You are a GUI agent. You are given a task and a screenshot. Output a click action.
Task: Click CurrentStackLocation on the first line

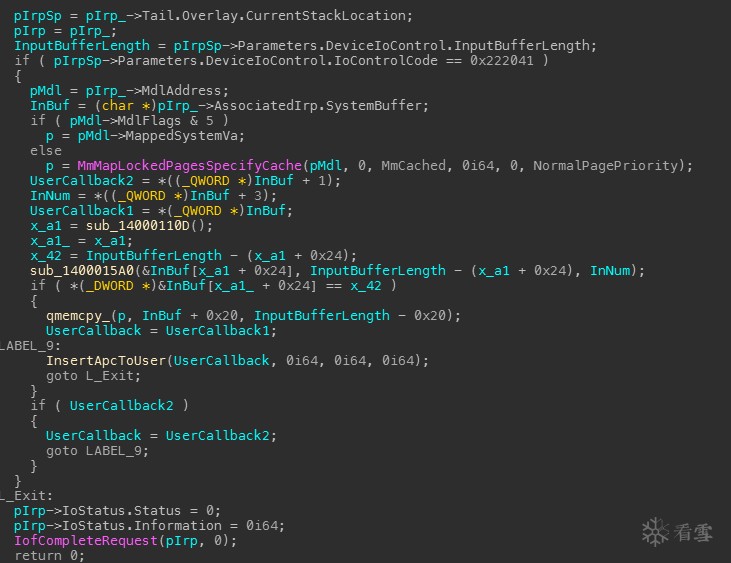326,16
